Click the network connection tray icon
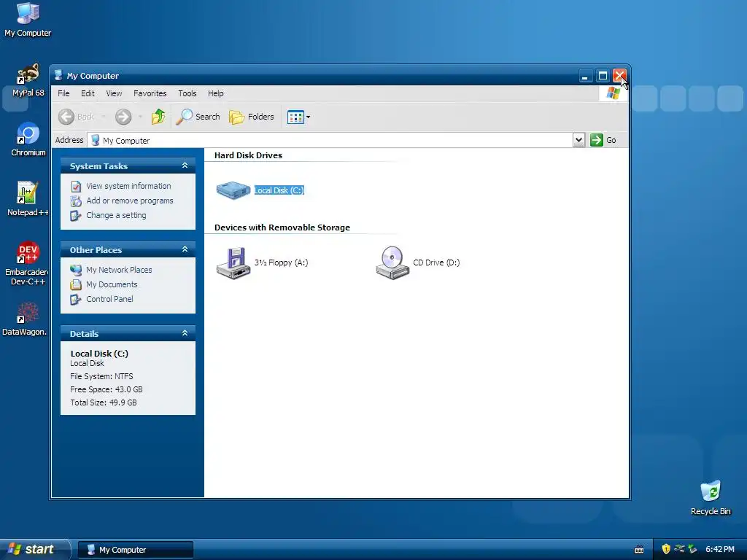The width and height of the screenshot is (747, 560). (679, 549)
